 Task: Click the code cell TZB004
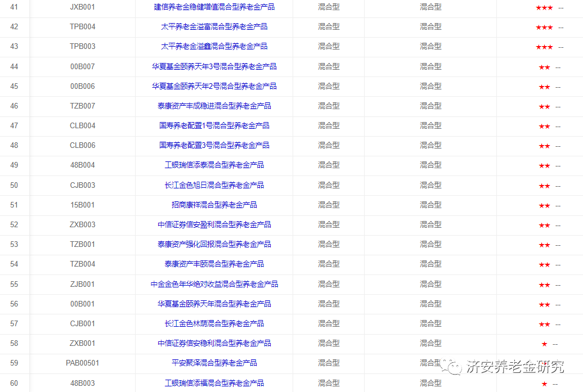pyautogui.click(x=83, y=264)
